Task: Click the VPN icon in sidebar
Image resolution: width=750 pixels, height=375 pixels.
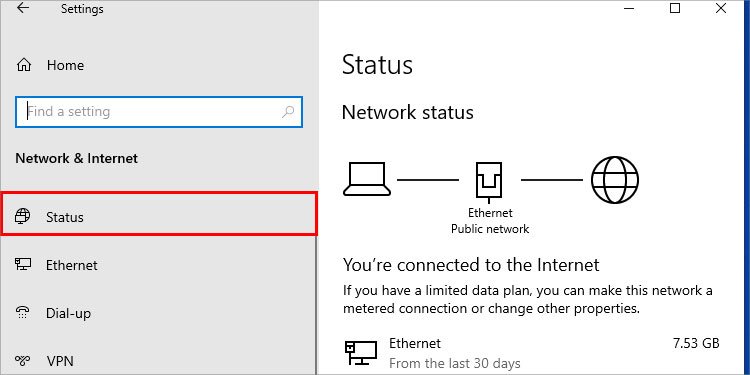Action: [22, 360]
